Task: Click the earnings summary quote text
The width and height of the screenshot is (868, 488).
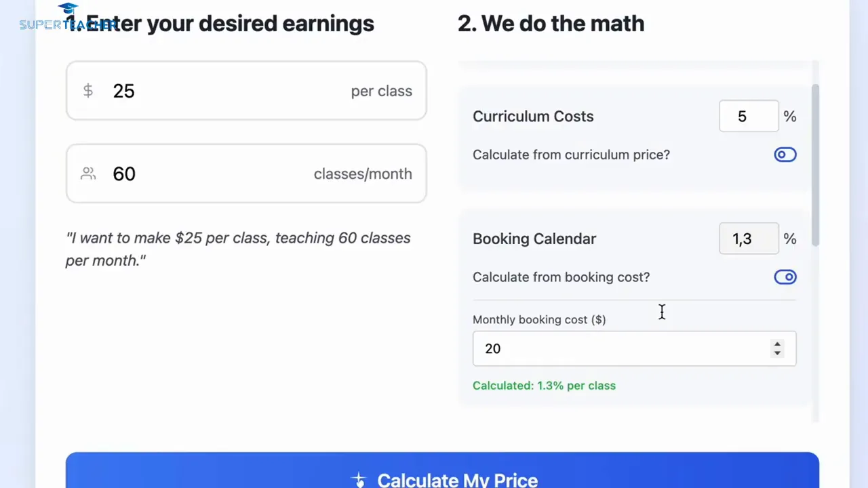Action: pyautogui.click(x=237, y=249)
